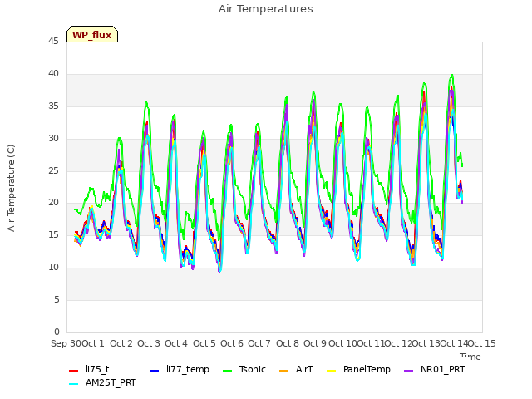The image size is (532, 399).
Task: Toggle the AirT legend entry
Action: (296, 369)
